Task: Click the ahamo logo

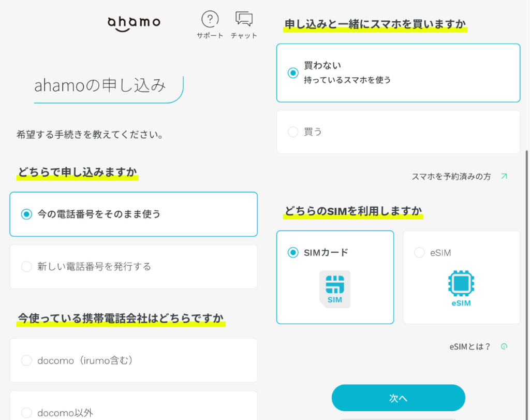Action: [x=134, y=24]
